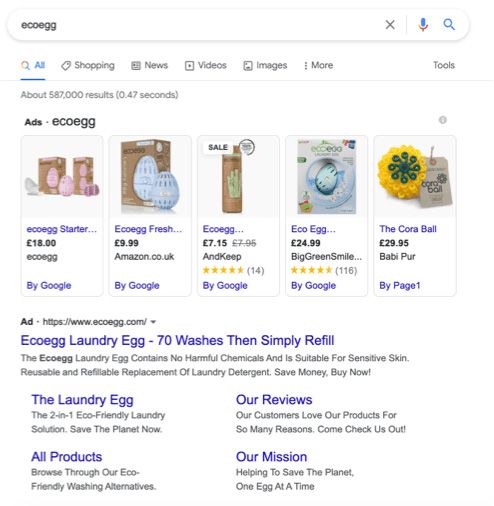Screen dimensions: 494x506
Task: Click the blue magnifier search icon
Action: 449,24
